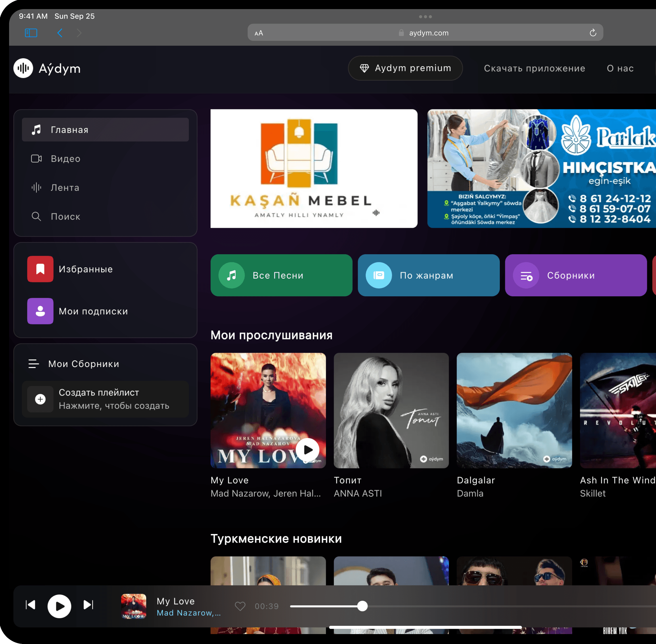The height and width of the screenshot is (644, 656).
Task: Open the Safari multitasking three-dots menu
Action: pos(425,16)
